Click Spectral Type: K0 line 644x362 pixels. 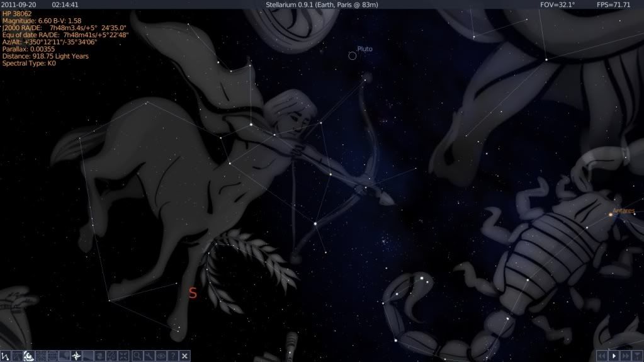click(x=29, y=64)
